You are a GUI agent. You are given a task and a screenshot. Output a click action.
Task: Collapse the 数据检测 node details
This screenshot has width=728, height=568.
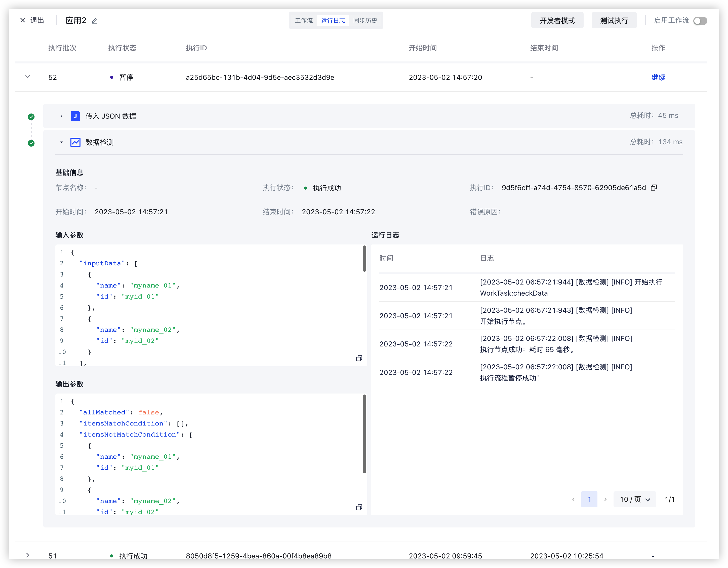(x=61, y=143)
